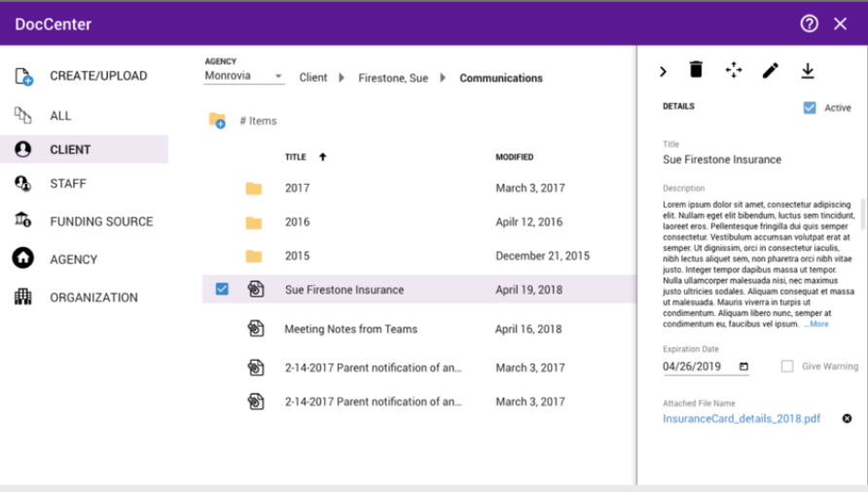Image resolution: width=868 pixels, height=492 pixels.
Task: Uncheck the Active checkbox
Action: pos(810,108)
